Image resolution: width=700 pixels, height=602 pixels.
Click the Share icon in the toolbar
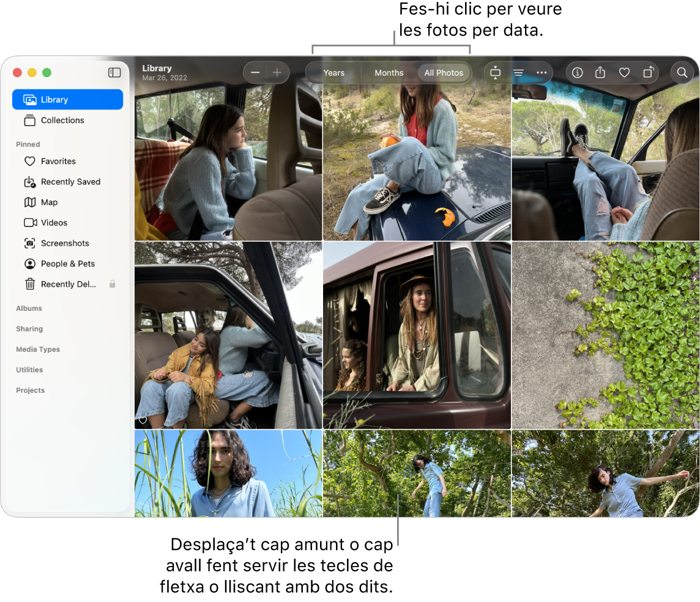(600, 72)
